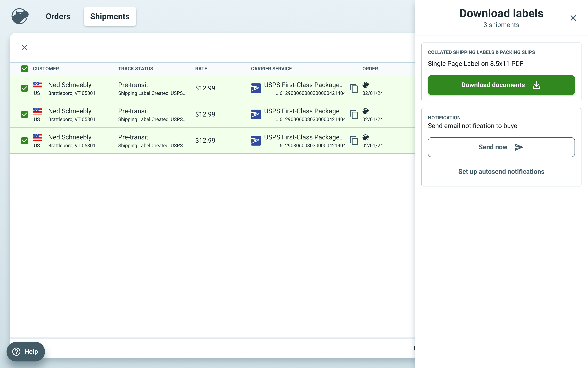Click the order source icon in third row
This screenshot has width=588, height=368.
(365, 137)
